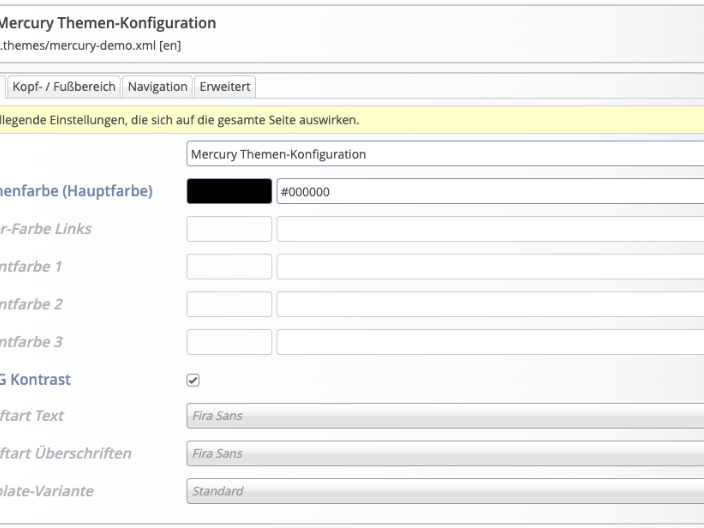The height and width of the screenshot is (528, 704).
Task: Click the Hauptfarbe field label
Action: click(76, 191)
